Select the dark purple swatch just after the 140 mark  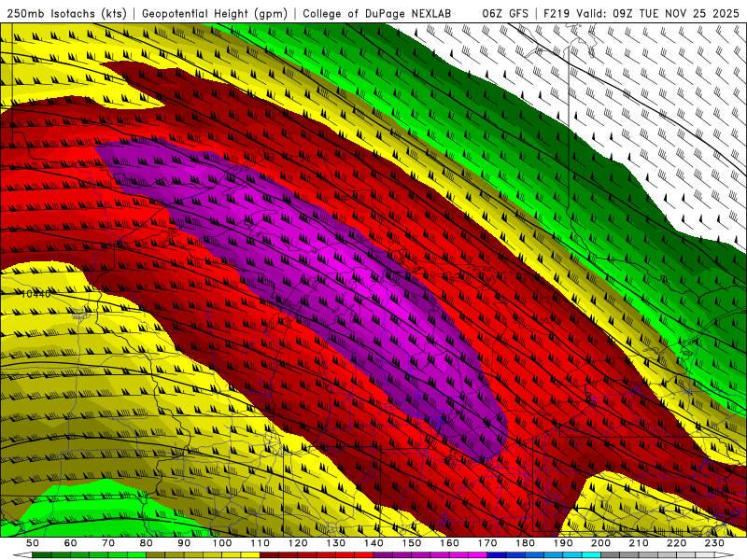(x=383, y=555)
